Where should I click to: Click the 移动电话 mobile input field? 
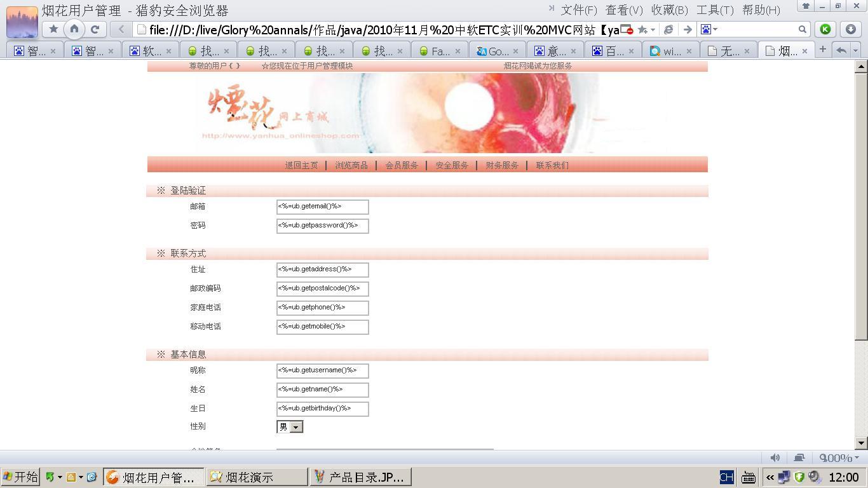tap(322, 327)
